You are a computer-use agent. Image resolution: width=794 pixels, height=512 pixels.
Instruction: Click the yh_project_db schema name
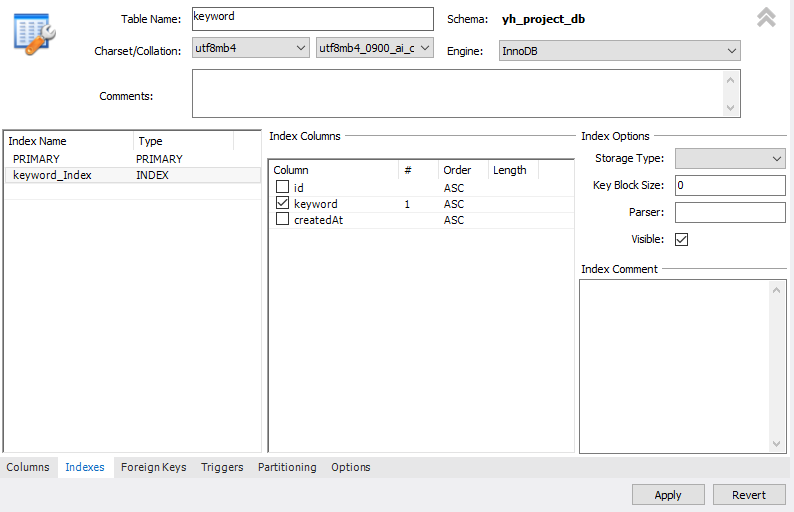[x=543, y=19]
